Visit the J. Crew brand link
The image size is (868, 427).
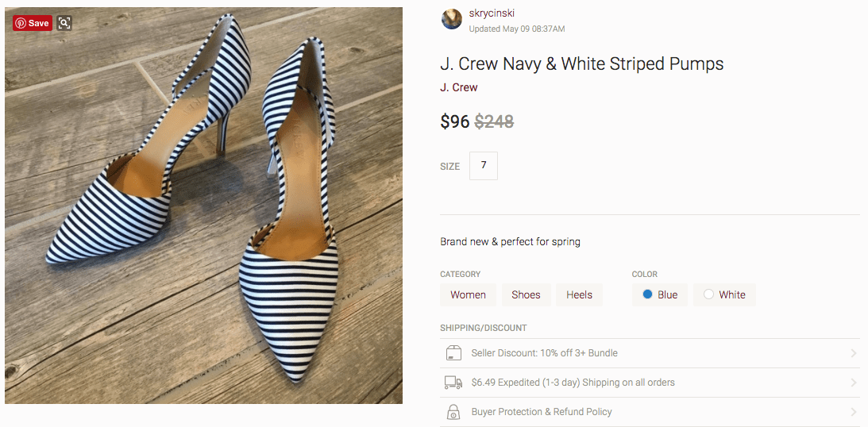pos(459,87)
